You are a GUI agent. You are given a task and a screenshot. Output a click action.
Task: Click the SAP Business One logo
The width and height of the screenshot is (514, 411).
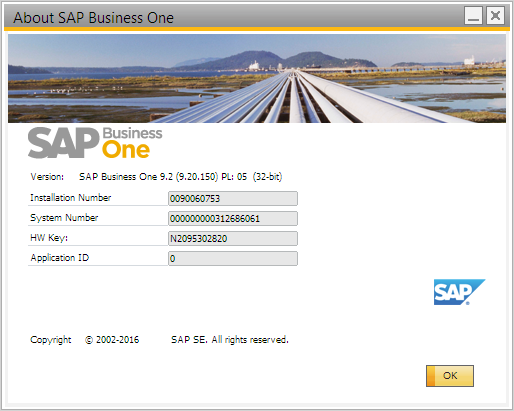coord(95,143)
